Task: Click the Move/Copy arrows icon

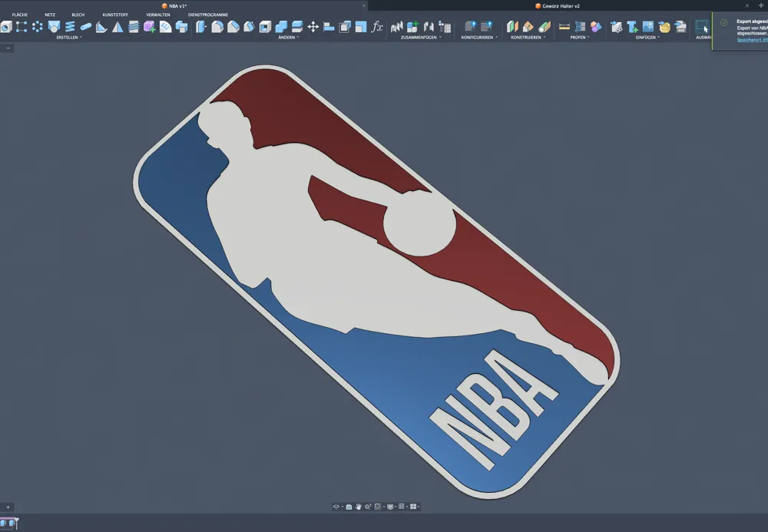Action: click(313, 26)
